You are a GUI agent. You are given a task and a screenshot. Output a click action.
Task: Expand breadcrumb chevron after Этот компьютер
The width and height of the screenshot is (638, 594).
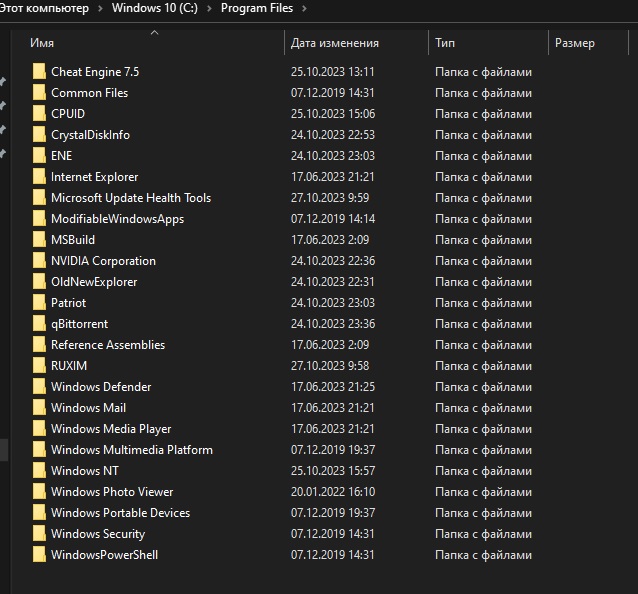pos(100,8)
